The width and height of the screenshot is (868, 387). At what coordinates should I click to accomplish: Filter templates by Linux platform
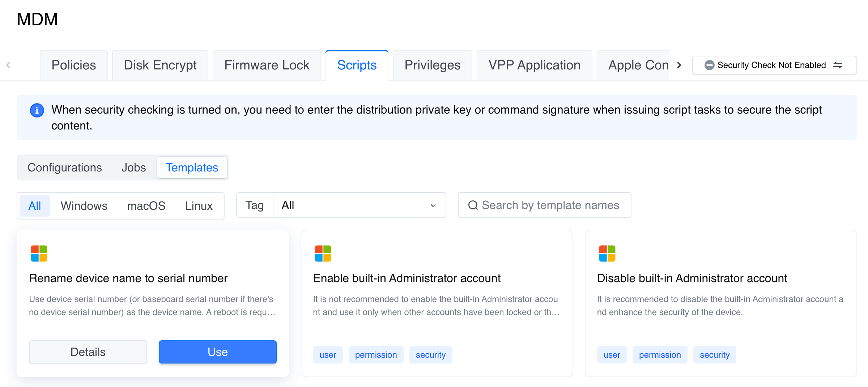click(199, 206)
